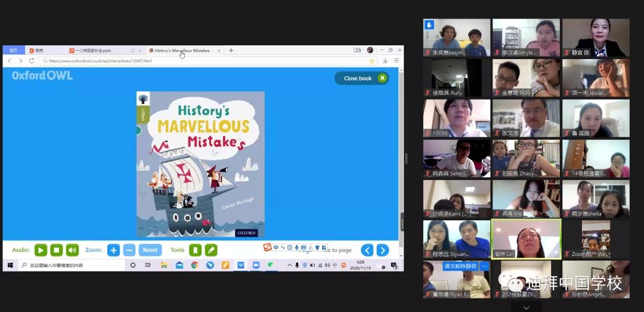Open the browser user profile avatar
The image size is (644, 312).
click(370, 50)
